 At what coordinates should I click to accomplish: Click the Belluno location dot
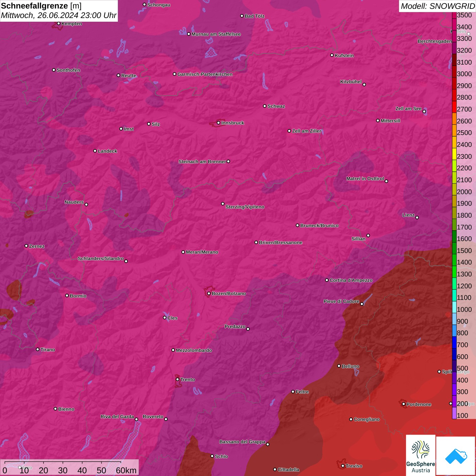(339, 366)
